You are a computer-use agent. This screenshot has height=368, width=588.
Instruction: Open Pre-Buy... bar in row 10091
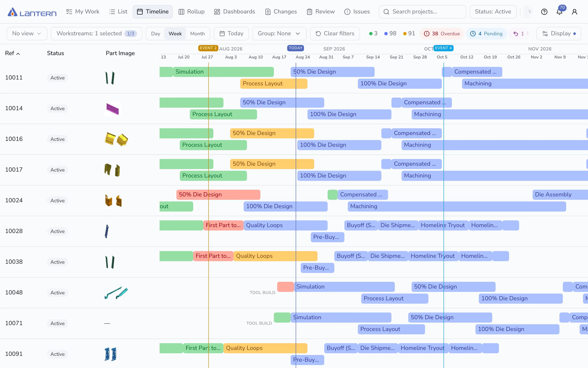pos(307,360)
